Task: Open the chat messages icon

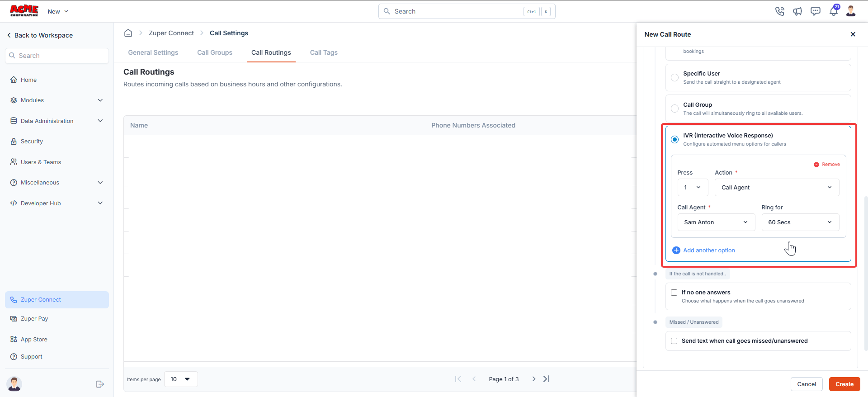Action: [x=816, y=11]
